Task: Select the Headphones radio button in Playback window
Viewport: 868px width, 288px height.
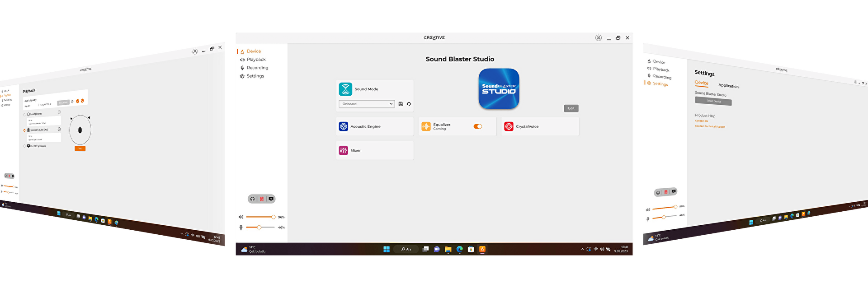Action: pyautogui.click(x=24, y=115)
